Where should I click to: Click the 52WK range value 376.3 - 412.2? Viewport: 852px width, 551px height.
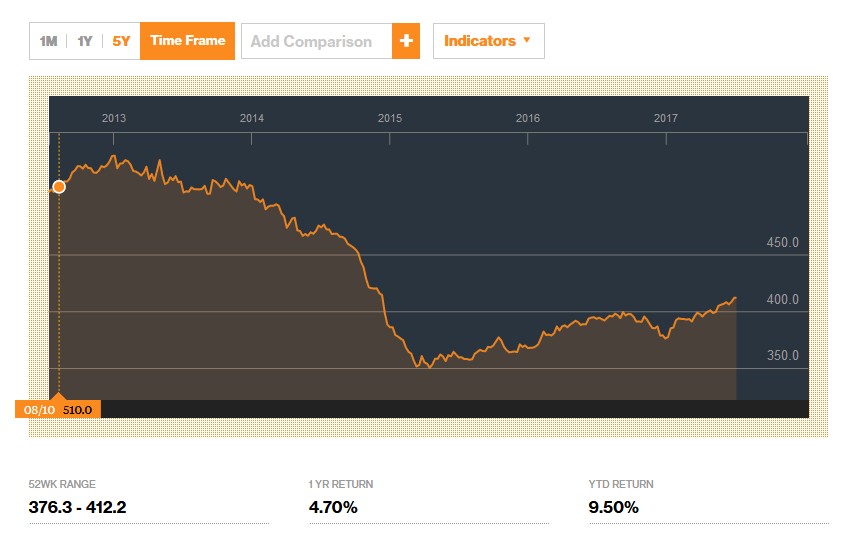[x=78, y=507]
